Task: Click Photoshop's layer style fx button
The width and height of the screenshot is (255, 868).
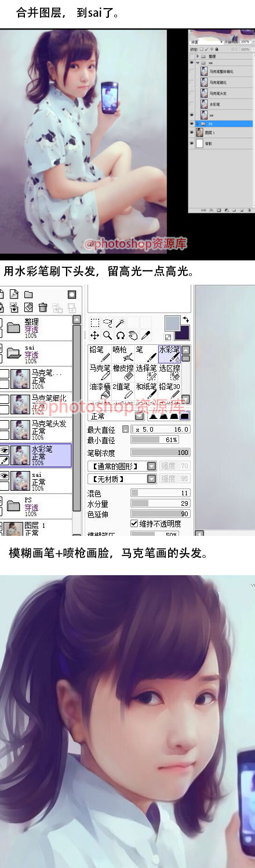Action: tap(211, 210)
